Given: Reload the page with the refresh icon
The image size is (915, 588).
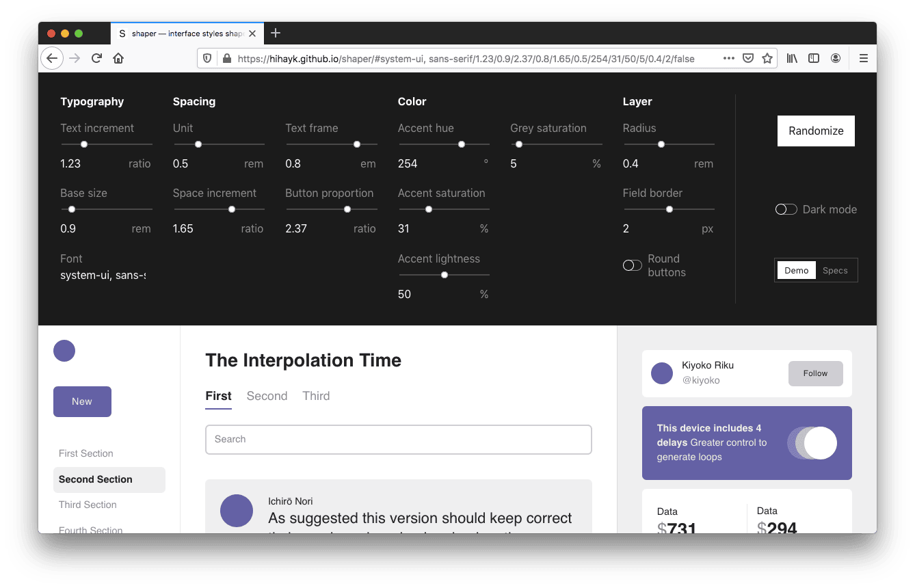Looking at the screenshot, I should [97, 58].
